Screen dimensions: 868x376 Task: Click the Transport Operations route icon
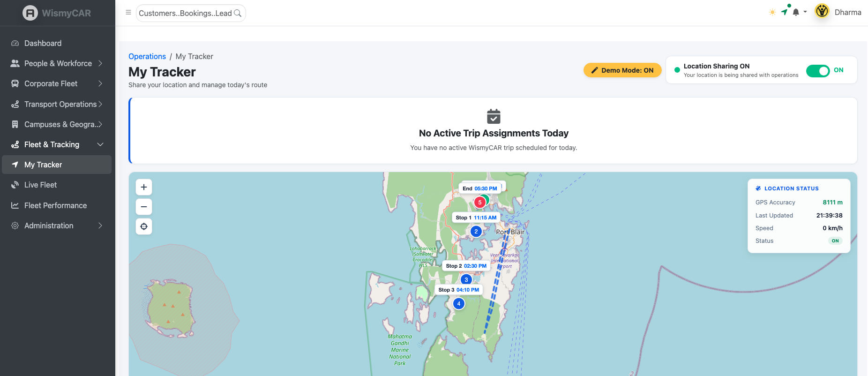pyautogui.click(x=15, y=104)
